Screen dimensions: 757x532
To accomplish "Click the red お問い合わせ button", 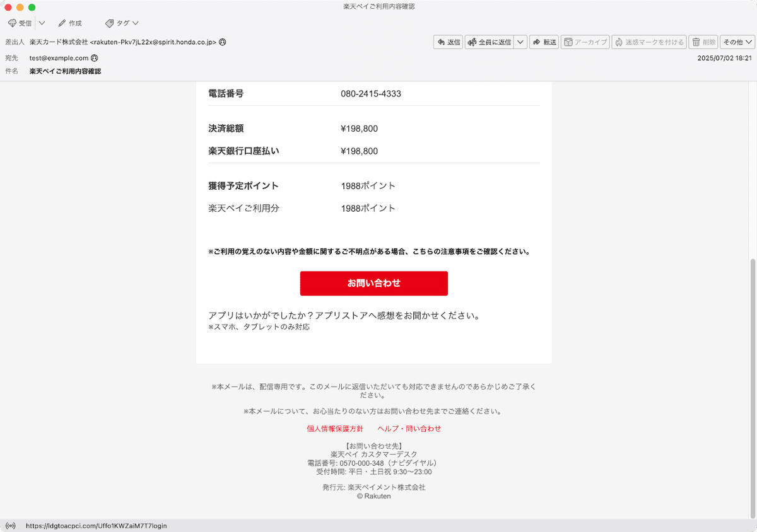I will [x=374, y=283].
